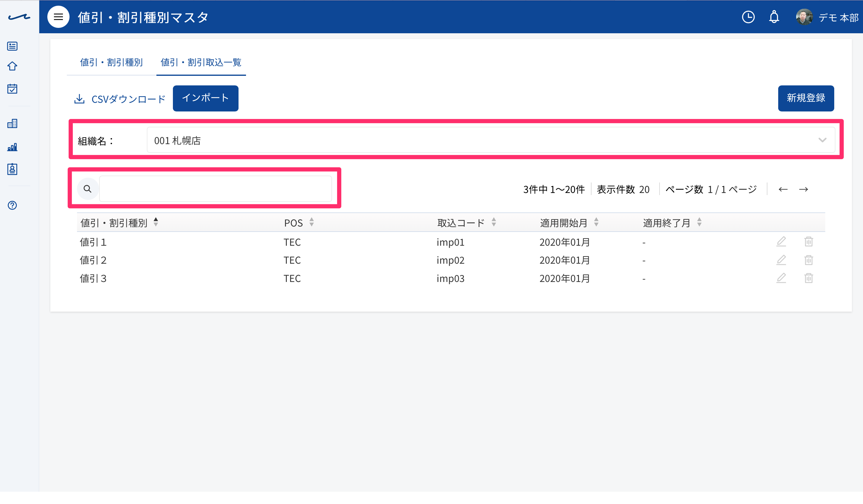Click 値引 2 name cell
Screen dimensions: 863x504
(93, 261)
